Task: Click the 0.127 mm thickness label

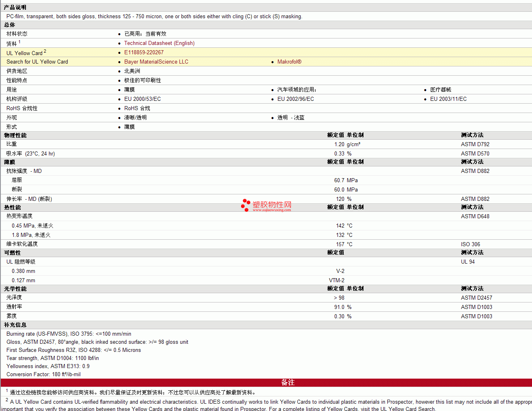Action: 24,281
